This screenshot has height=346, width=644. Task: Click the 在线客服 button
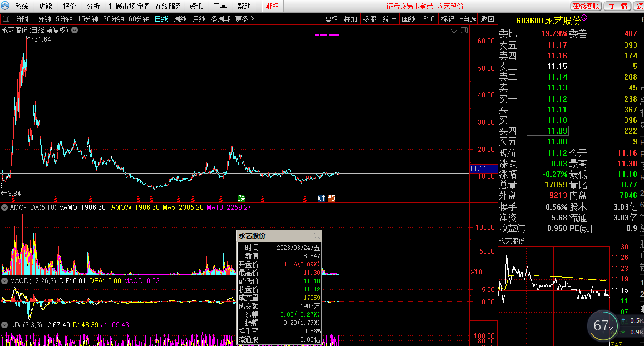point(586,6)
